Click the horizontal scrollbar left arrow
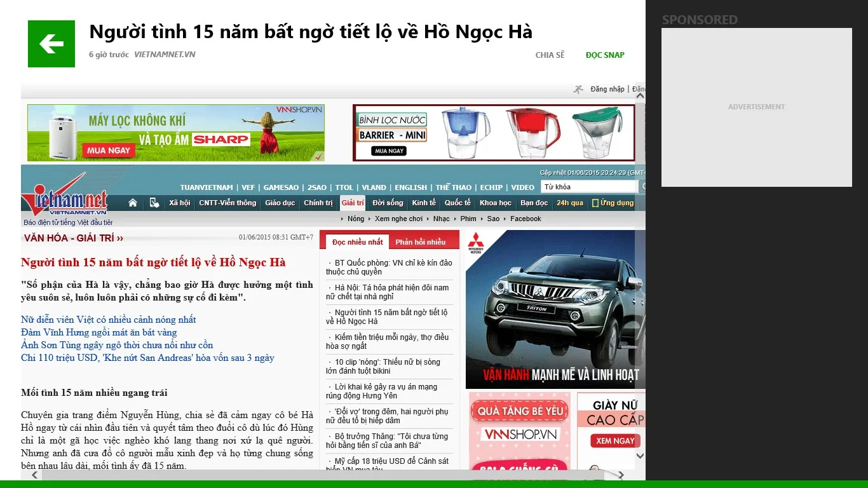The height and width of the screenshot is (488, 868). point(35,475)
